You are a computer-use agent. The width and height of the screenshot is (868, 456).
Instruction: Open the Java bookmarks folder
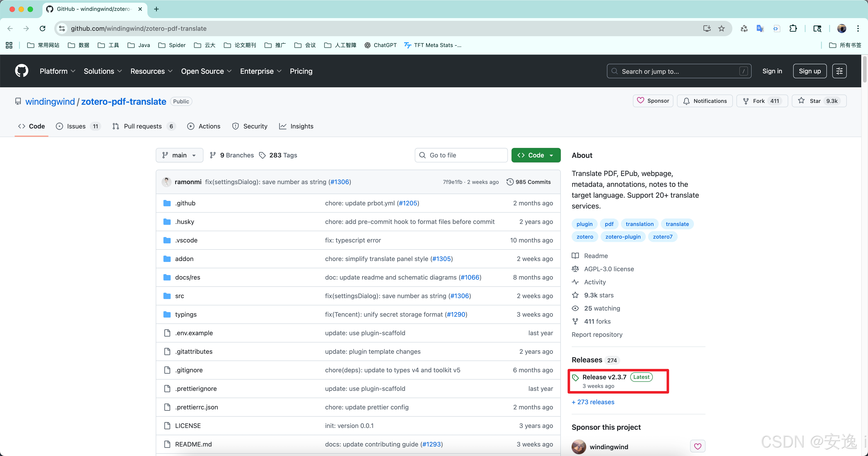(x=139, y=45)
